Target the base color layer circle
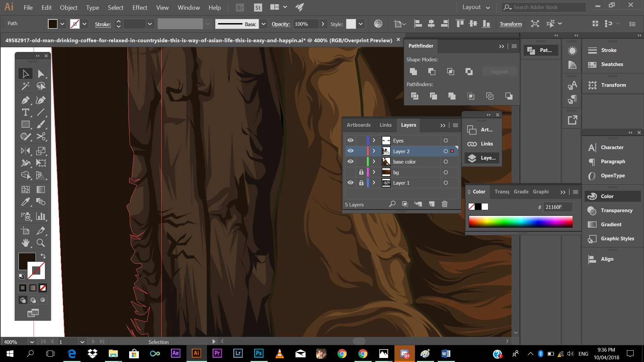 [x=446, y=162]
